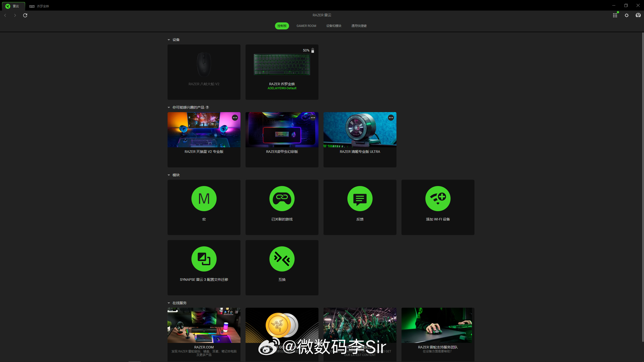Screen dimensions: 644x362
Task: Open options menu on 凌甲虫幻彩版 card
Action: pyautogui.click(x=313, y=118)
